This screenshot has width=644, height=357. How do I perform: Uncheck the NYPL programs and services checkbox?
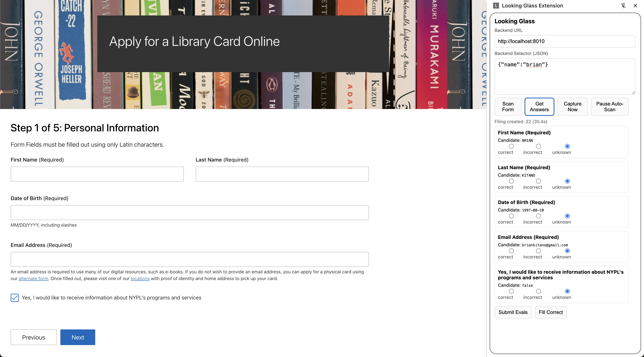pyautogui.click(x=15, y=298)
